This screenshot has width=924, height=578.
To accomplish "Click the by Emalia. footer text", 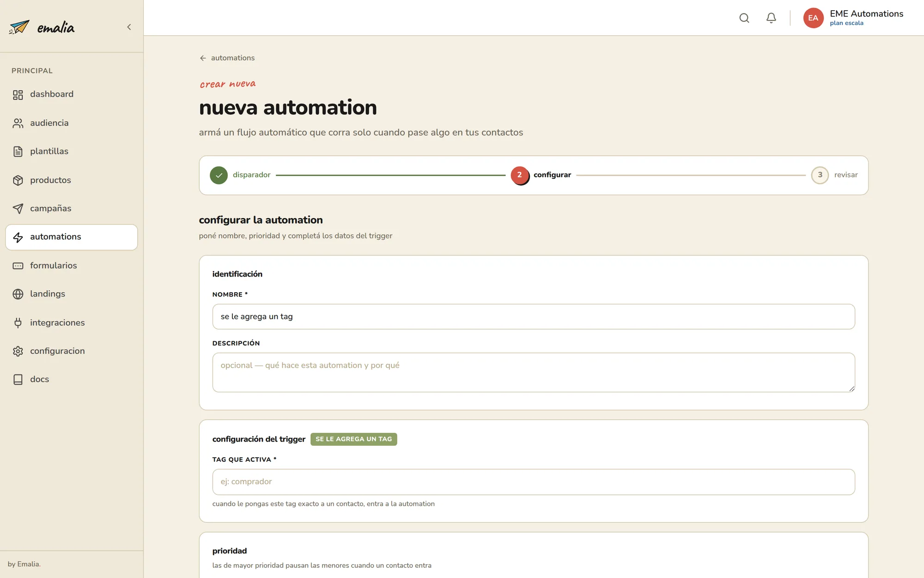I will 24,564.
